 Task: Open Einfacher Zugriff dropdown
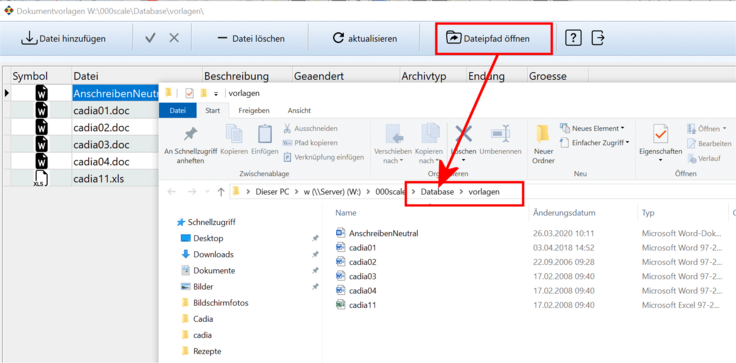[595, 142]
